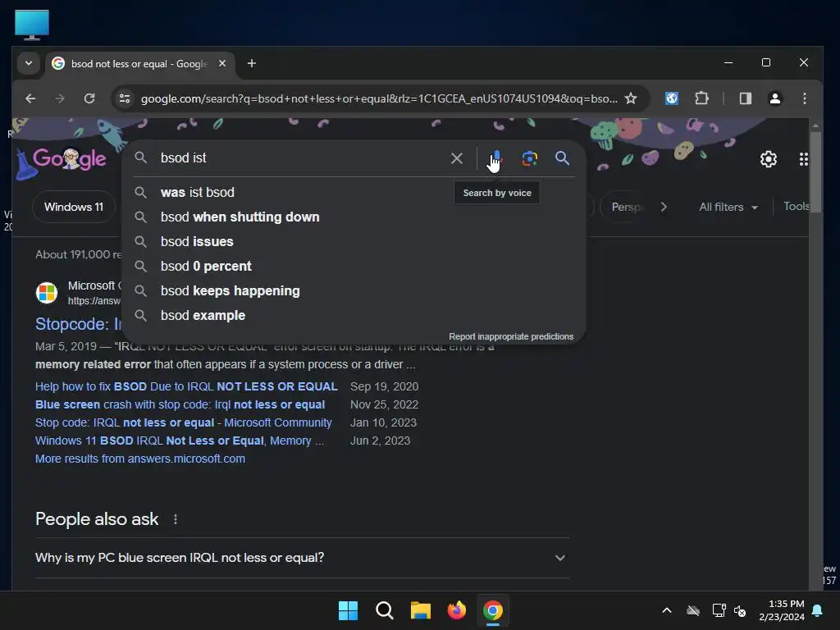Open More results from answers.microsoft.com
Viewport: 840px width, 630px height.
click(x=140, y=459)
